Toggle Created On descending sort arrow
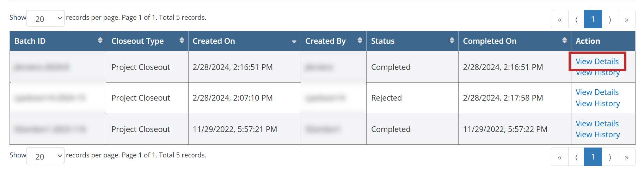Screen dimensions: 644x174 coord(294,42)
